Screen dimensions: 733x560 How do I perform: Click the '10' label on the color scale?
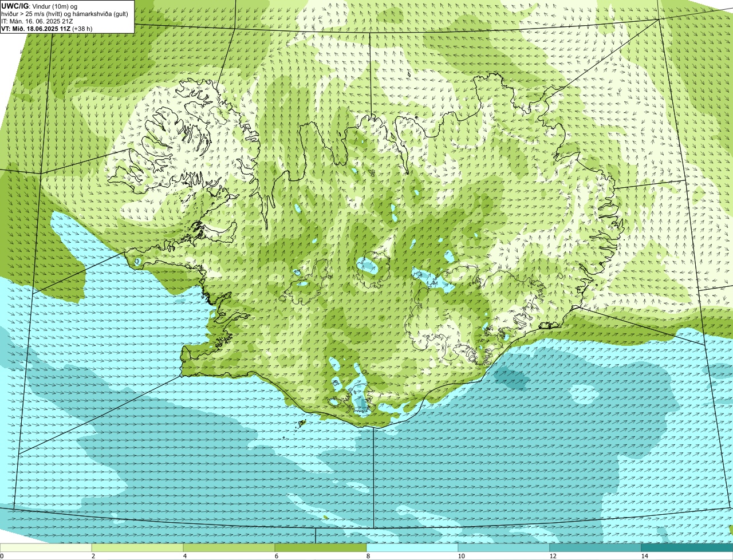tap(461, 556)
